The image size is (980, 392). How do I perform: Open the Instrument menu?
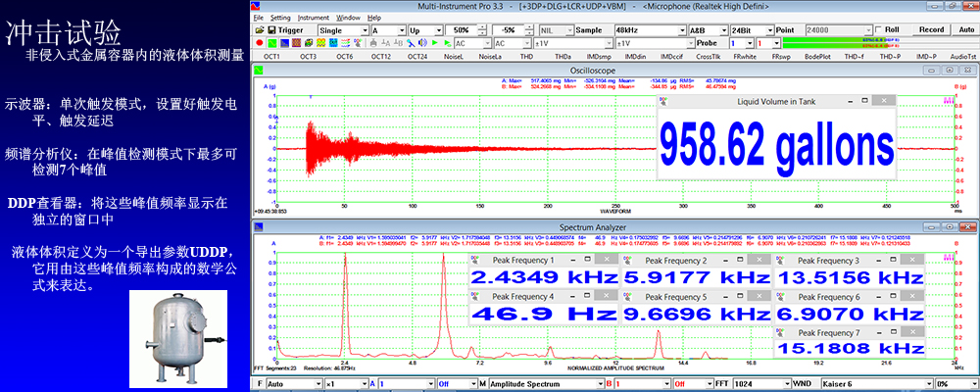314,18
